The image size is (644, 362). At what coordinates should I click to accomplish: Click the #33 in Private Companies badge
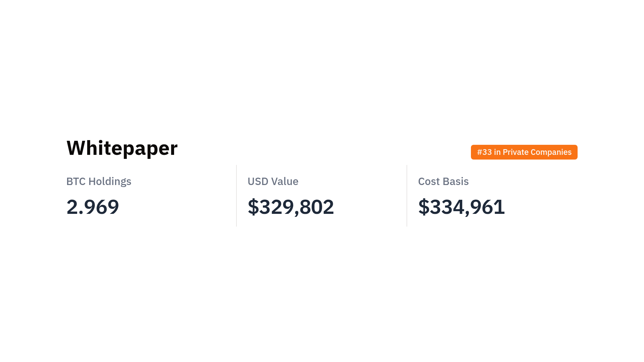point(524,152)
